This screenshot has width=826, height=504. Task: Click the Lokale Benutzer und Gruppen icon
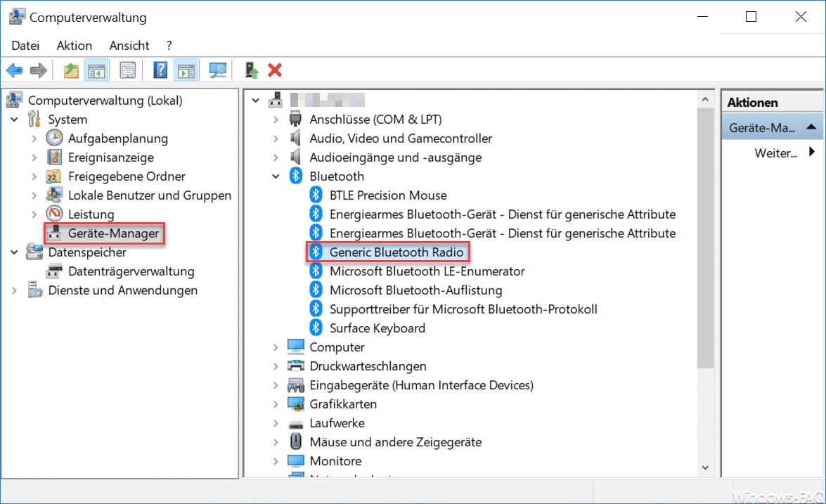pos(54,195)
